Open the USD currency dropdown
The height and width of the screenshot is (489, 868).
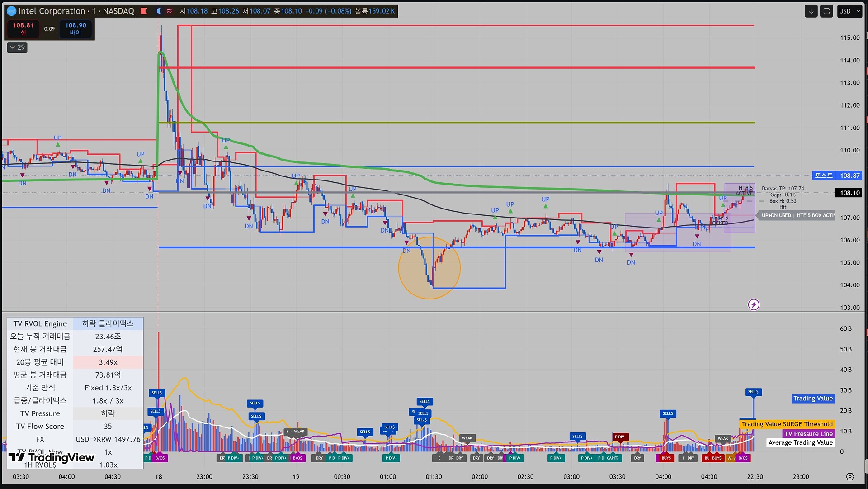849,11
